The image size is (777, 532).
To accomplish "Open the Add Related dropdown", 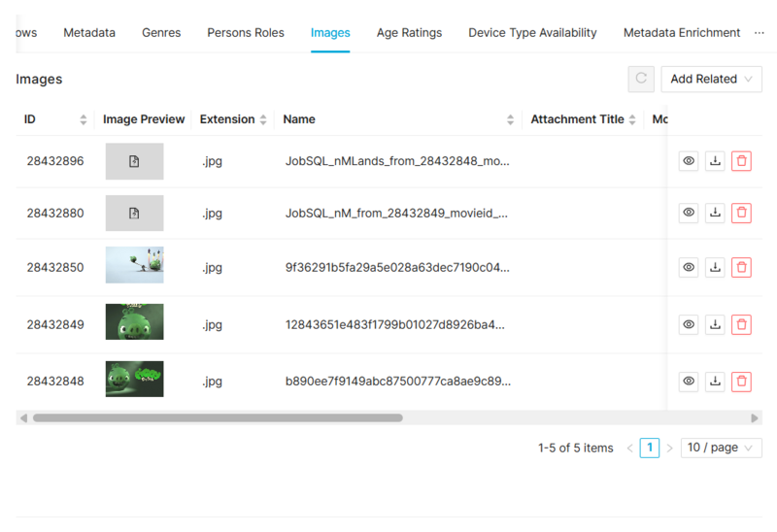I will pos(711,79).
